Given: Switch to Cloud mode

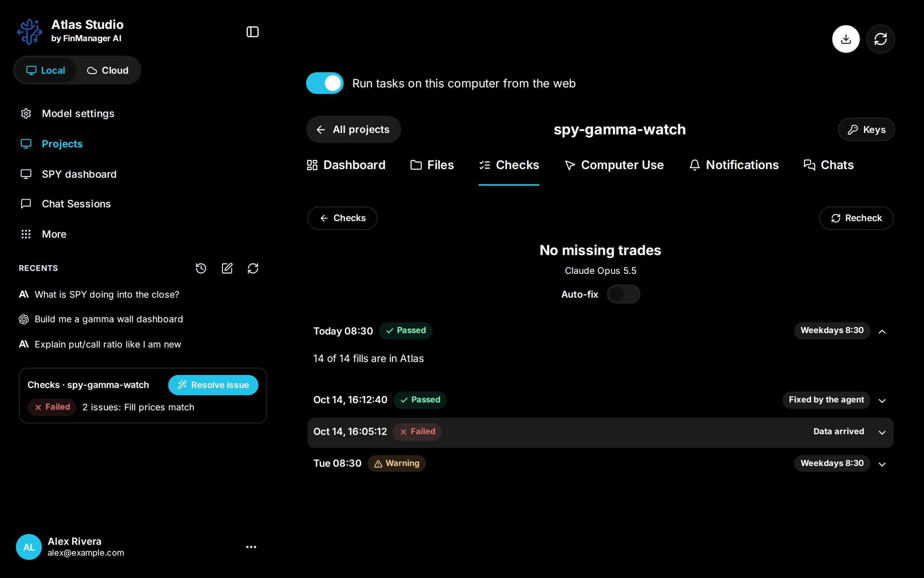Looking at the screenshot, I should click(108, 70).
